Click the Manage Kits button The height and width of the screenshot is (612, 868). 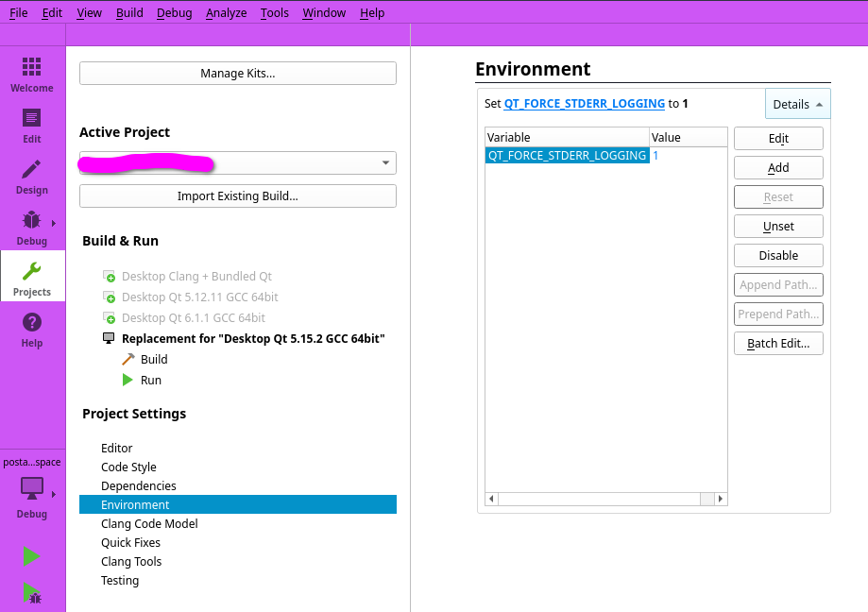[237, 74]
